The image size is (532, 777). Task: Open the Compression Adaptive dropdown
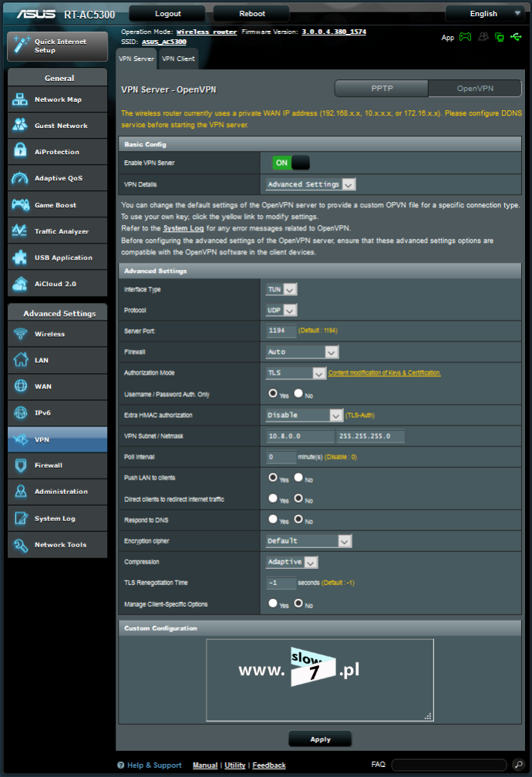292,562
